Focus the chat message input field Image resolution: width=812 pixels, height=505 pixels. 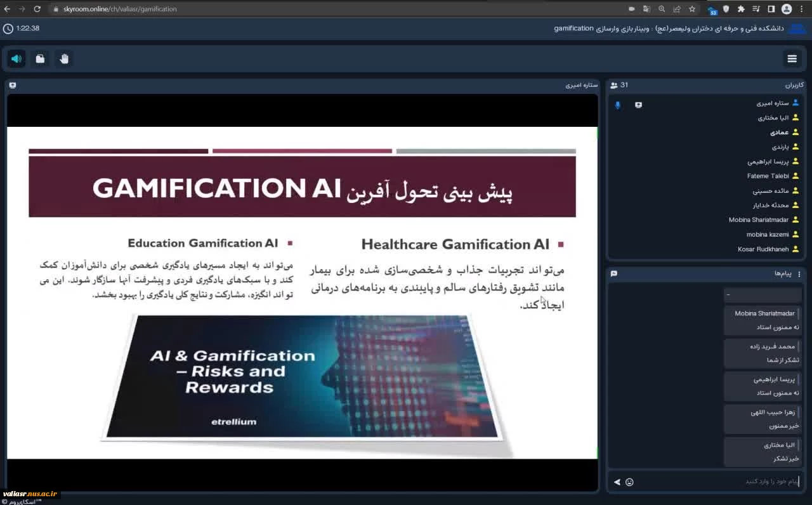pyautogui.click(x=717, y=482)
